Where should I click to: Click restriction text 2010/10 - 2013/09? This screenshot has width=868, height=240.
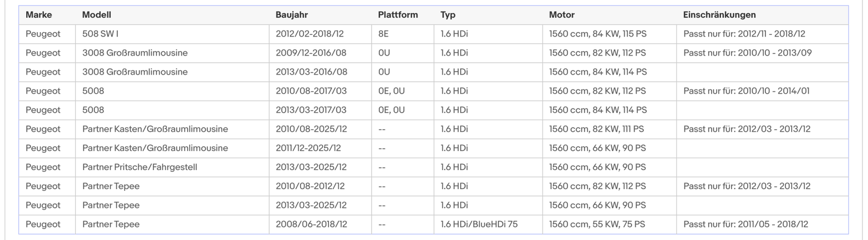(747, 53)
